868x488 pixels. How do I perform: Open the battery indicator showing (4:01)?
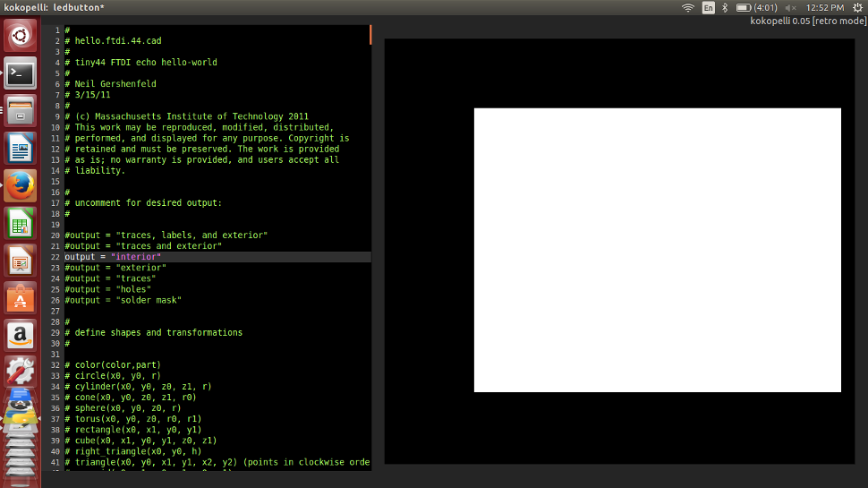pyautogui.click(x=756, y=8)
